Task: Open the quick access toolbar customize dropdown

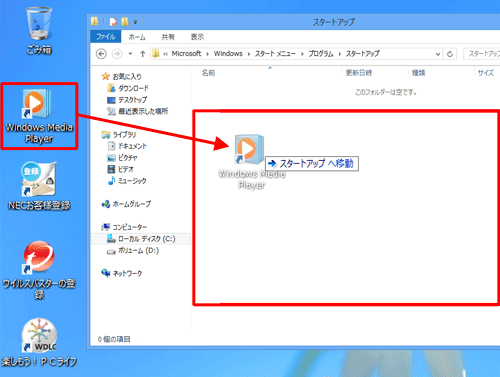Action: coord(135,22)
